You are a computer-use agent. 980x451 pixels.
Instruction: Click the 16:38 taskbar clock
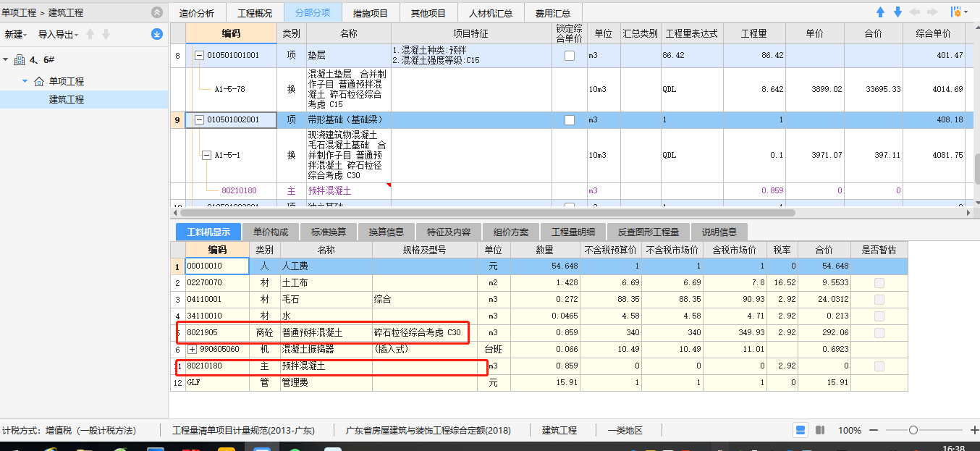coord(955,448)
